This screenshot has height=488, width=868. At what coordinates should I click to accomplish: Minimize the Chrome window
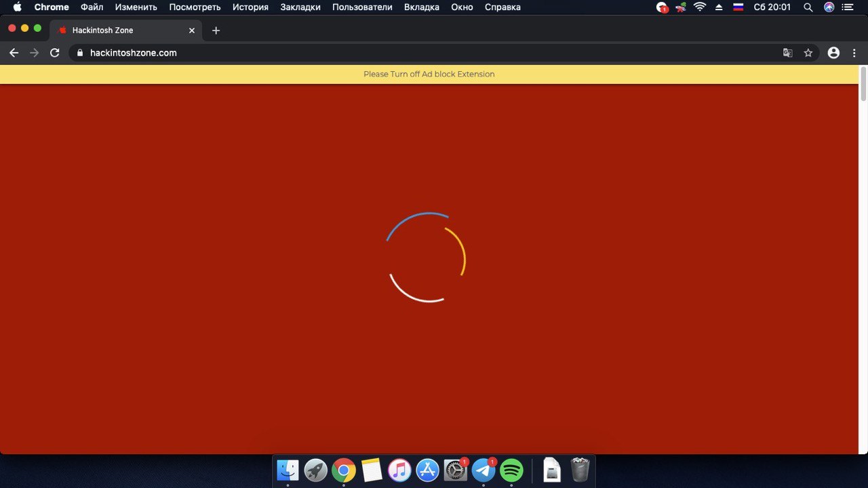[x=24, y=28]
